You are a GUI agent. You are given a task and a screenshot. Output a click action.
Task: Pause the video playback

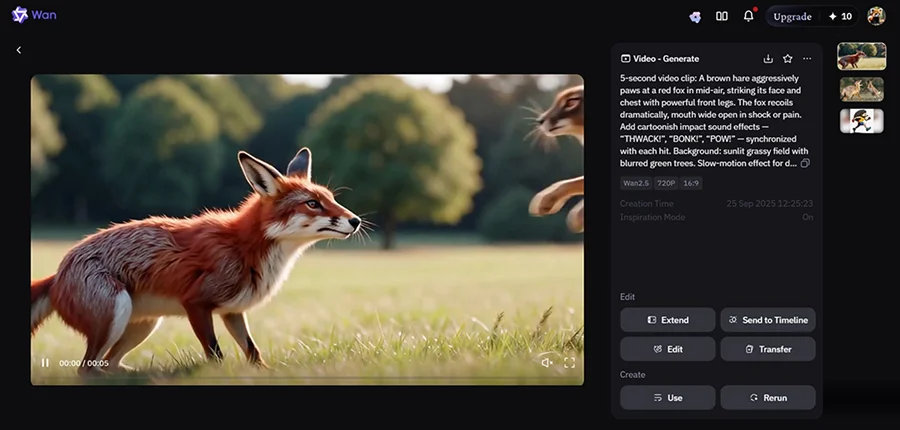[x=45, y=363]
